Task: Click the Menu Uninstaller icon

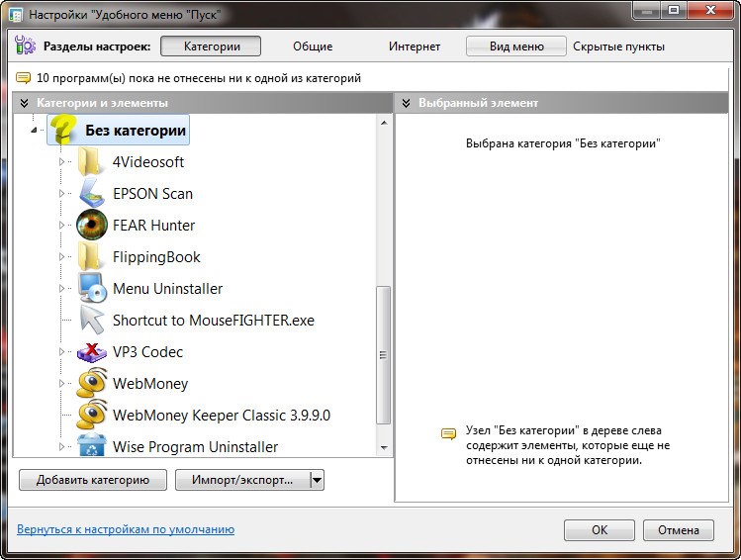Action: tap(91, 289)
